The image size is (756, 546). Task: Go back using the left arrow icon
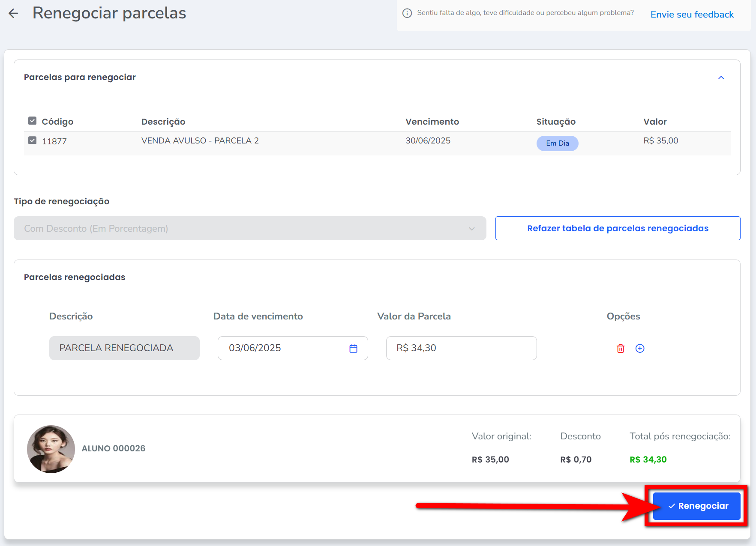coord(13,13)
